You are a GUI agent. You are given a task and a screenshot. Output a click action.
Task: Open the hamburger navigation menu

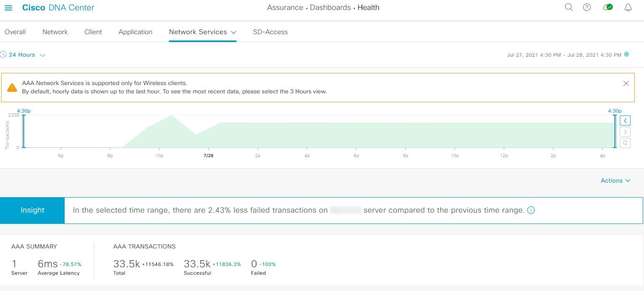click(8, 8)
